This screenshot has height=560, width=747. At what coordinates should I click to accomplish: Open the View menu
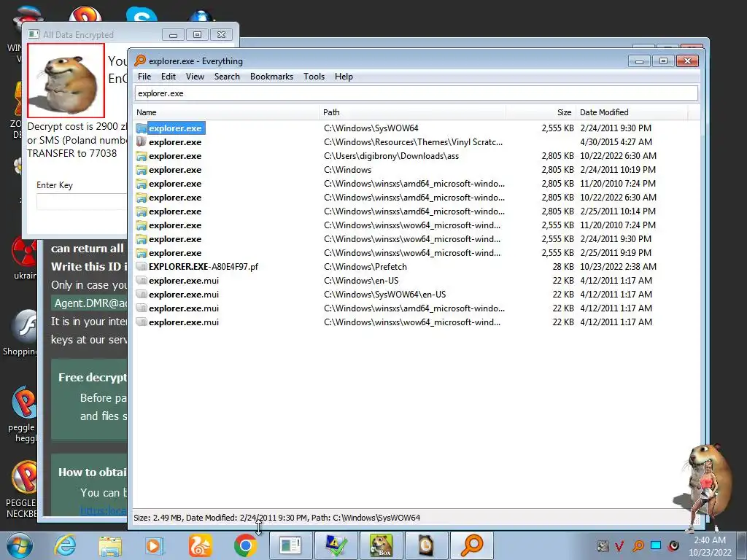coord(195,77)
